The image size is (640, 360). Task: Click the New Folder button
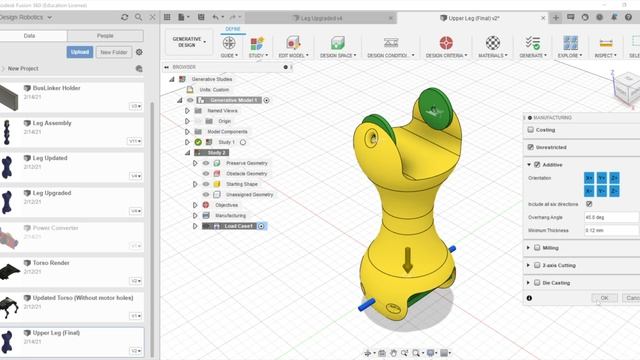point(114,52)
